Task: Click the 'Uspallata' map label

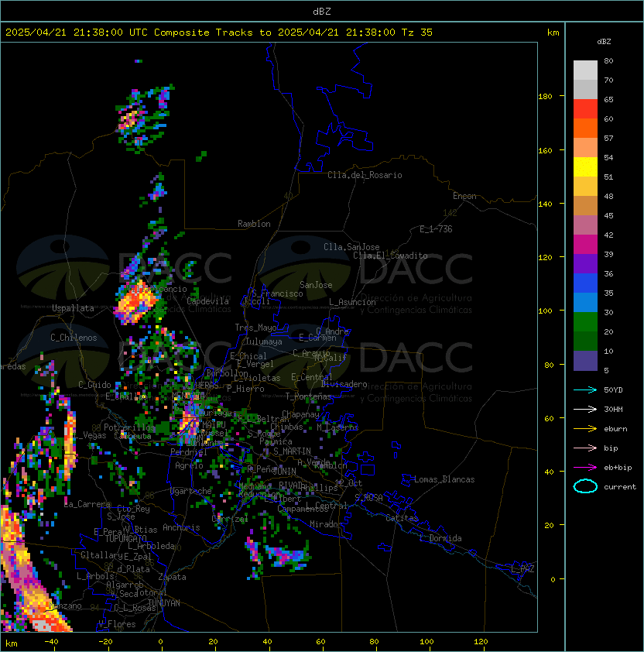Action: [x=73, y=308]
